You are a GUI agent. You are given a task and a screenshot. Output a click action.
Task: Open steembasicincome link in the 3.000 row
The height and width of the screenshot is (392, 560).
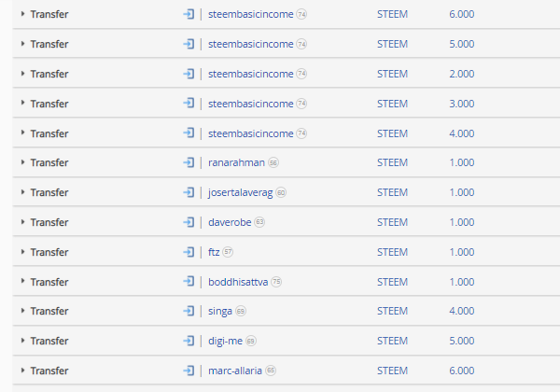click(x=251, y=104)
